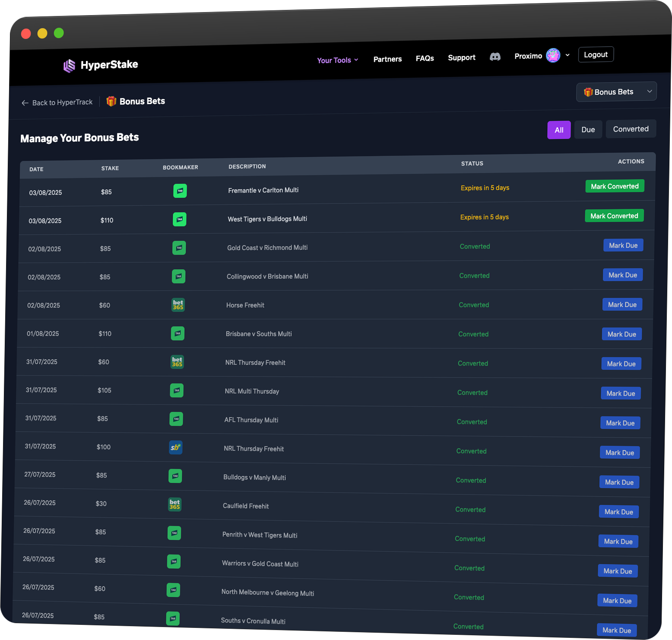Click the HyperStake logo icon

(69, 66)
